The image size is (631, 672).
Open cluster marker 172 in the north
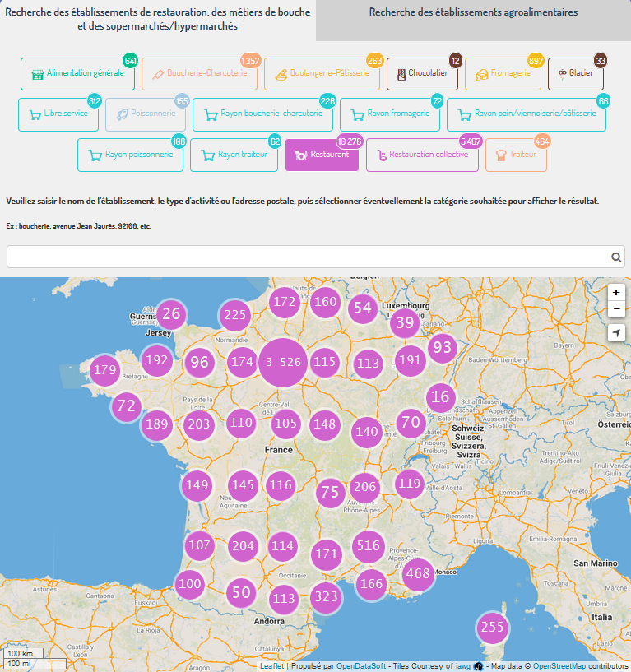(284, 302)
